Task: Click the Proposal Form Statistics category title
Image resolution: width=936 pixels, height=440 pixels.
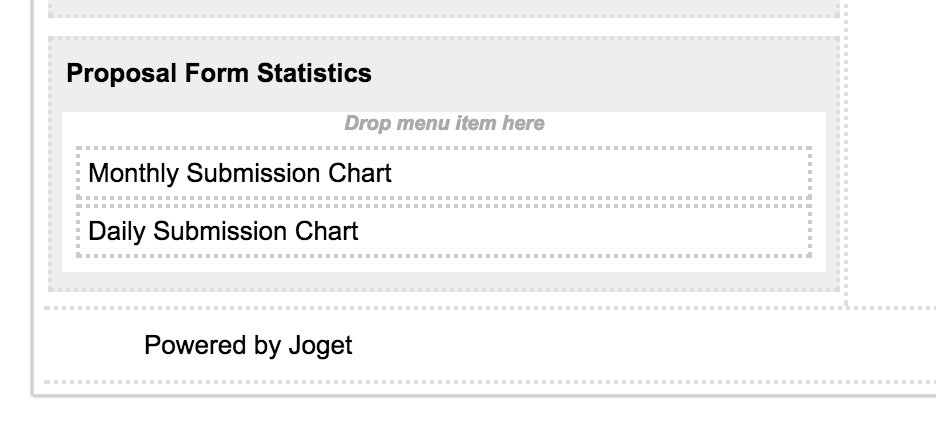Action: click(x=219, y=73)
